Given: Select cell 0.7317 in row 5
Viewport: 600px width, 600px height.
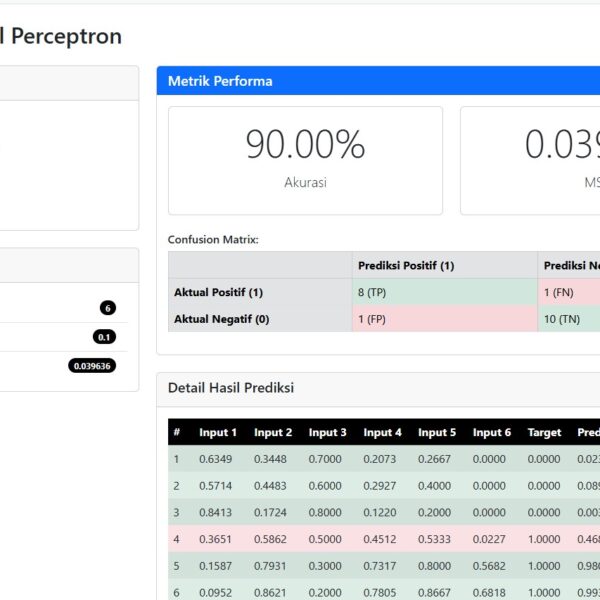Looking at the screenshot, I should pyautogui.click(x=380, y=566).
